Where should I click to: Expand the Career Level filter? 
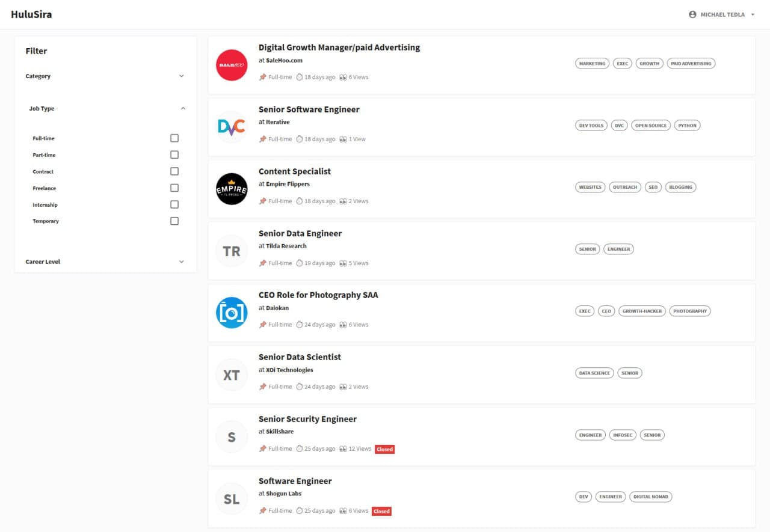[x=182, y=262]
